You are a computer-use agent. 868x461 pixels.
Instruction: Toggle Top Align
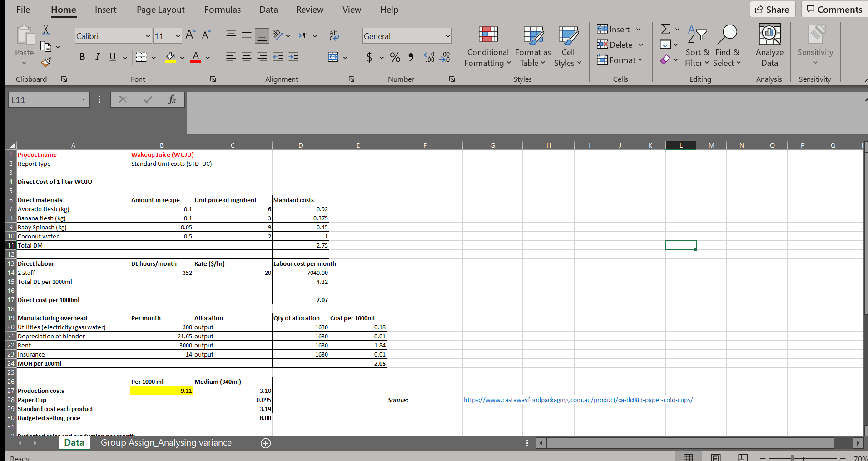click(231, 35)
